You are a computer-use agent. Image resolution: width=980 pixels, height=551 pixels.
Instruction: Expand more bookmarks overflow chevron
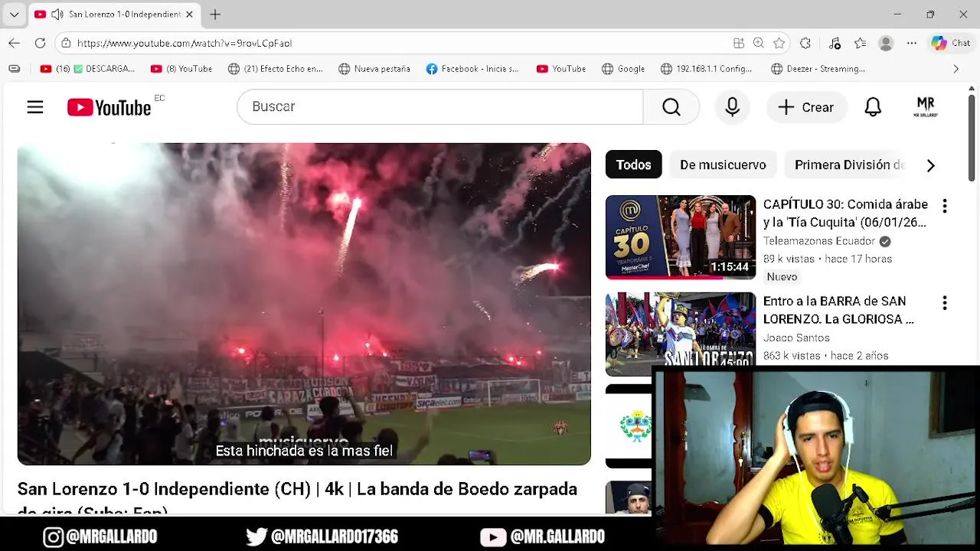[955, 69]
